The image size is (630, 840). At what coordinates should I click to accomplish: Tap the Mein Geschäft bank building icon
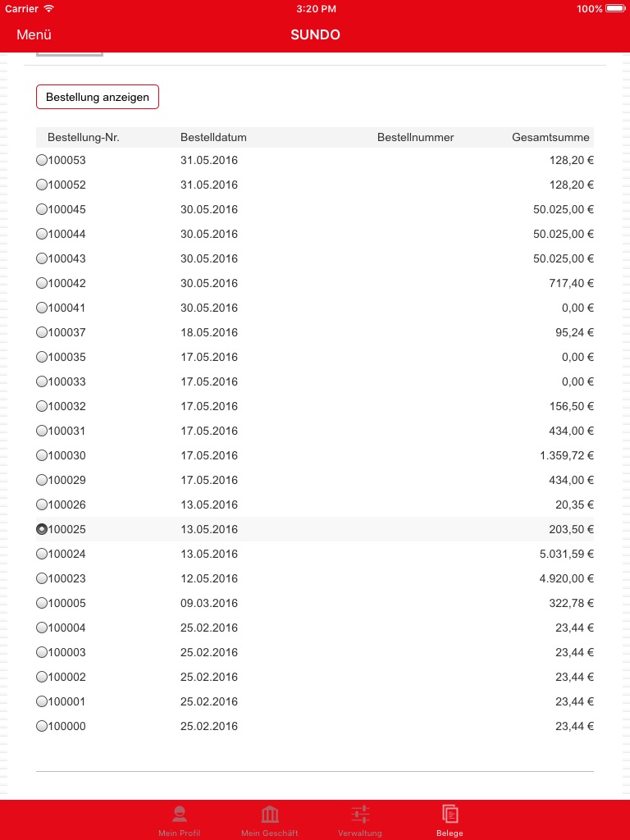[269, 814]
